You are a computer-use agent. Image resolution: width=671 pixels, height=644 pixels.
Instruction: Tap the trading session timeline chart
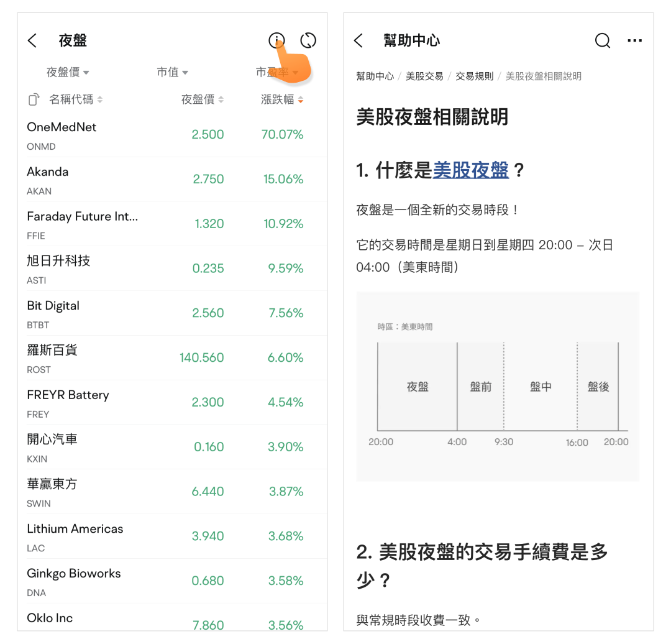coord(498,387)
